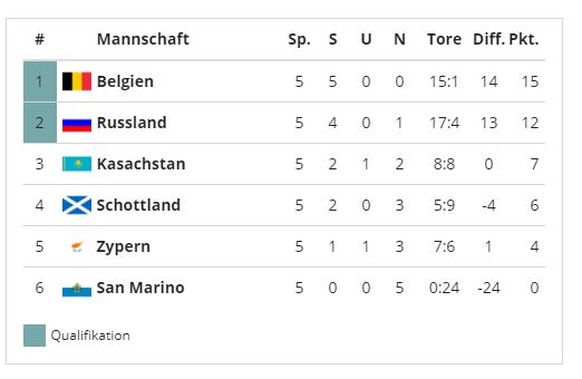The image size is (582, 379).
Task: Click the Tore column header
Action: pos(444,39)
